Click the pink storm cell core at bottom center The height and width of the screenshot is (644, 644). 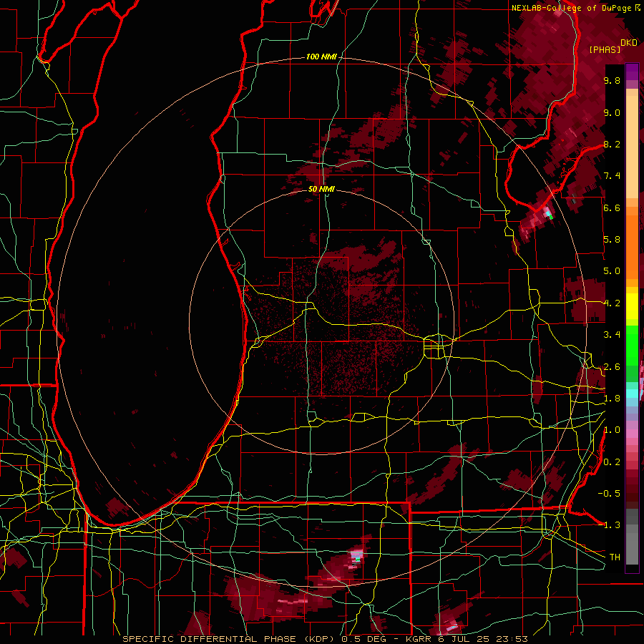pos(356,557)
